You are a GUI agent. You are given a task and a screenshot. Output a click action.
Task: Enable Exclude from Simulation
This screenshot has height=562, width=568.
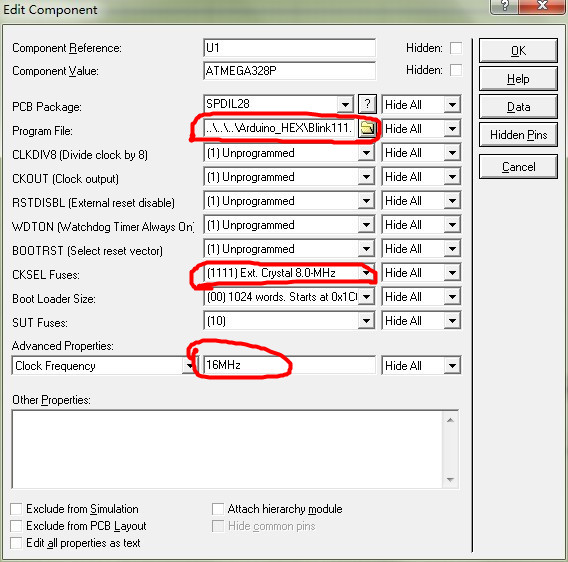[16, 509]
